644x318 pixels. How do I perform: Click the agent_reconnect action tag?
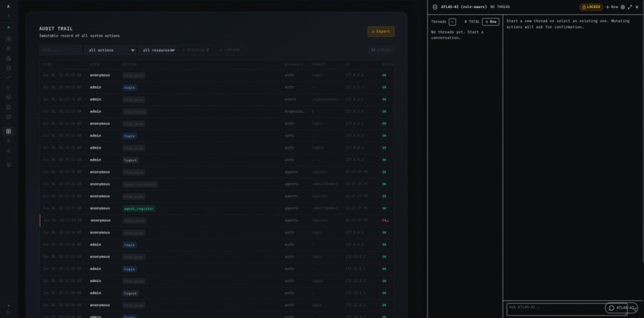(140, 185)
